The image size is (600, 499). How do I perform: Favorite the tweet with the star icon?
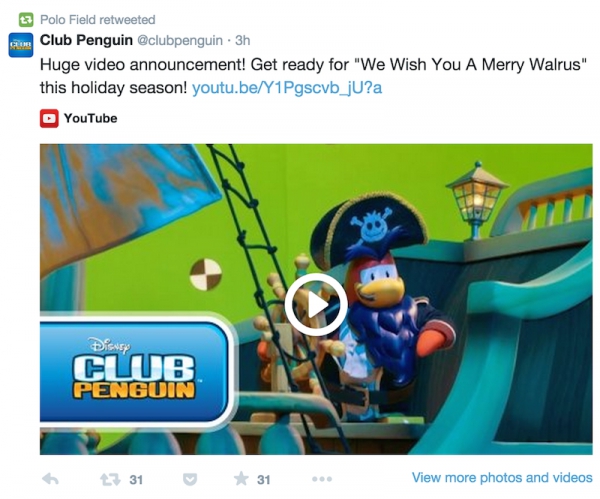point(241,478)
